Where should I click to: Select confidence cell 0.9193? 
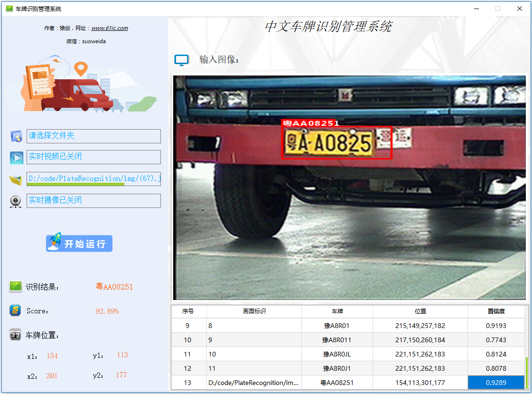(x=496, y=326)
